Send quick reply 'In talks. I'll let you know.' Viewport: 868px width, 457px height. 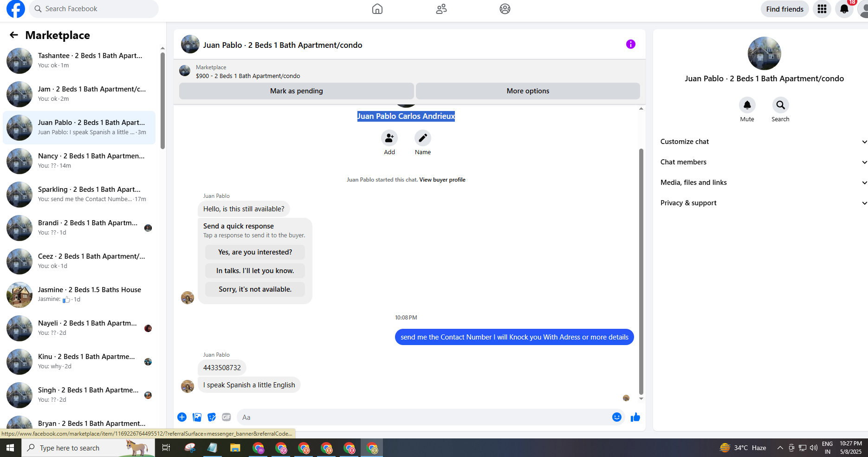(255, 271)
